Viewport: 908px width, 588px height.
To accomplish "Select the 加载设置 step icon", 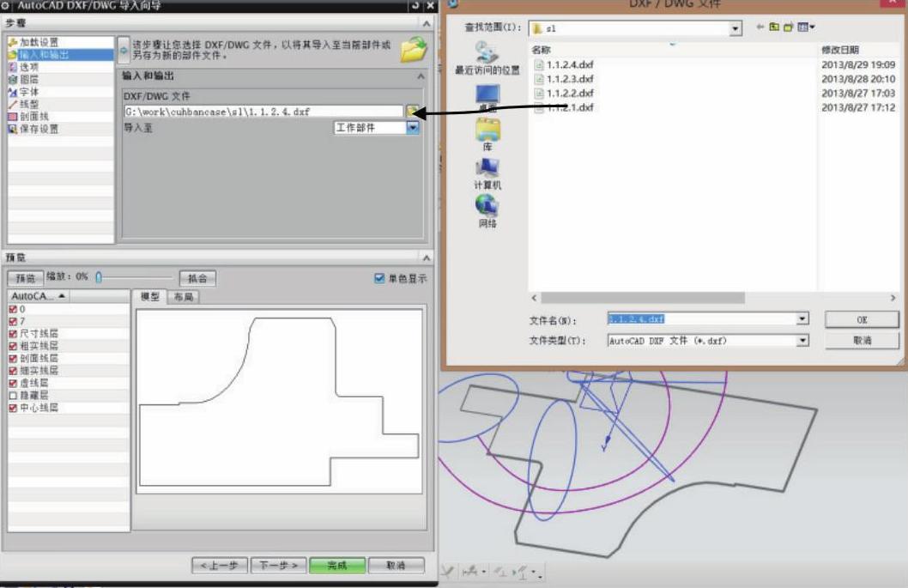I will click(13, 42).
